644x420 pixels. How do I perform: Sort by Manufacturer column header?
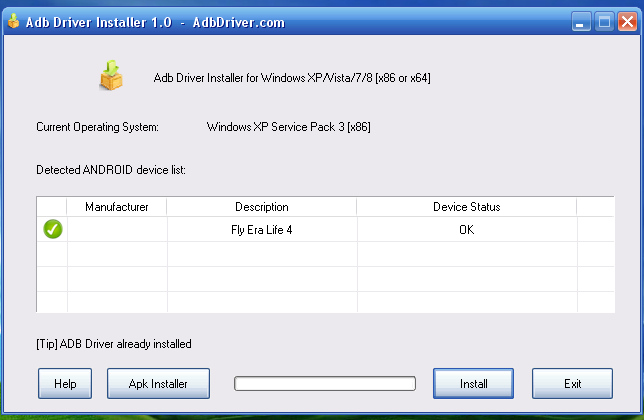pos(117,207)
